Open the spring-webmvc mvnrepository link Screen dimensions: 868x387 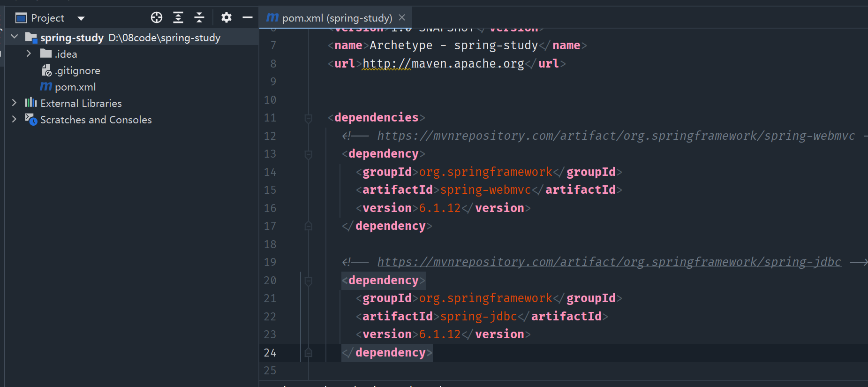point(616,136)
